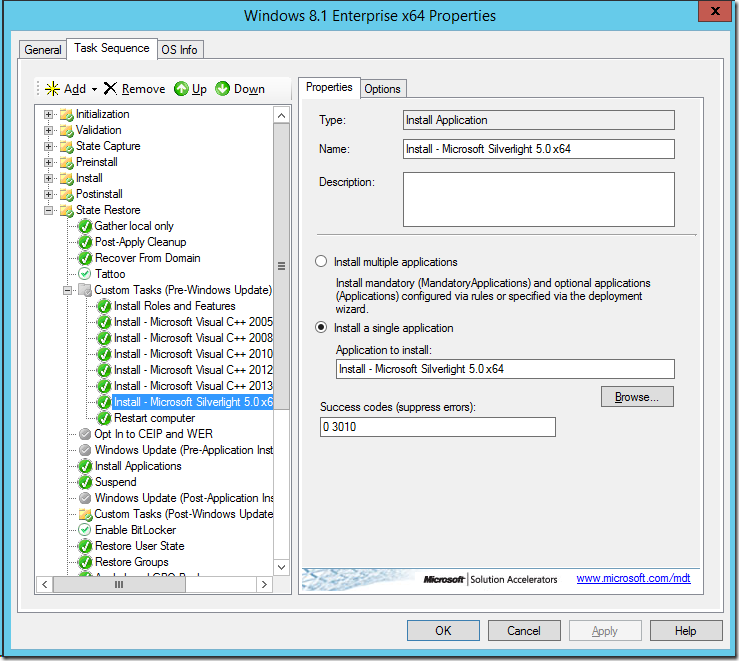
Task: Select Install - Microsoft Visual C++ 2005 step
Action: (x=193, y=322)
